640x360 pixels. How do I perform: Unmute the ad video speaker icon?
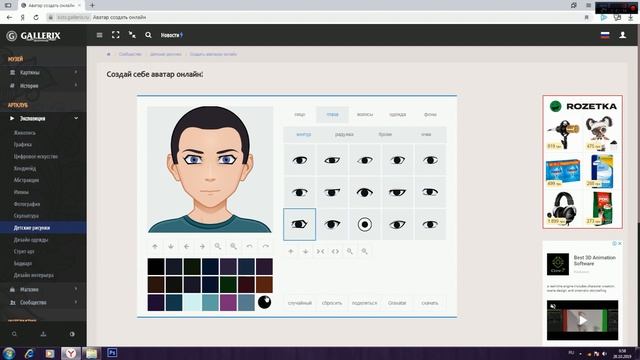click(x=553, y=306)
